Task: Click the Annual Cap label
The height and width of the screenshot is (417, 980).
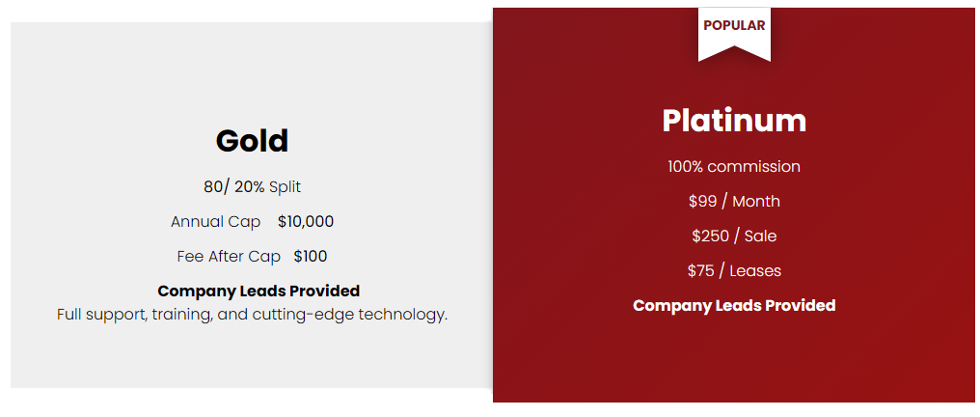Action: click(x=215, y=222)
